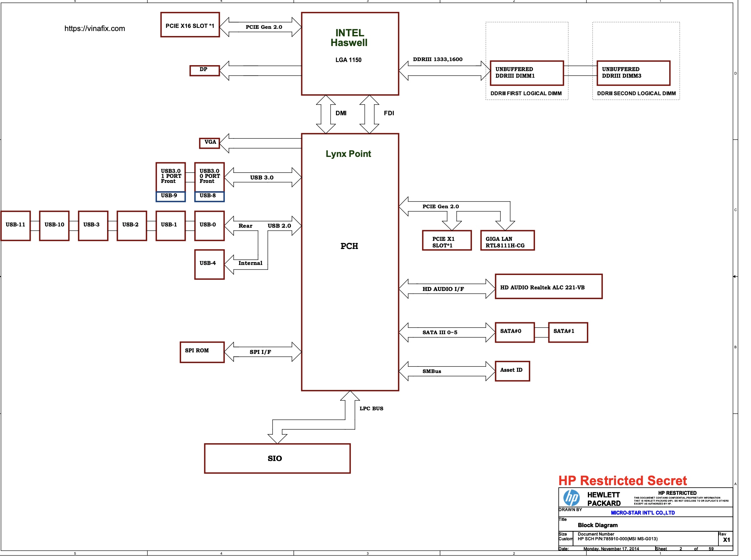Click the HEWLETT PACKARD name
This screenshot has width=751, height=560.
coord(603,499)
